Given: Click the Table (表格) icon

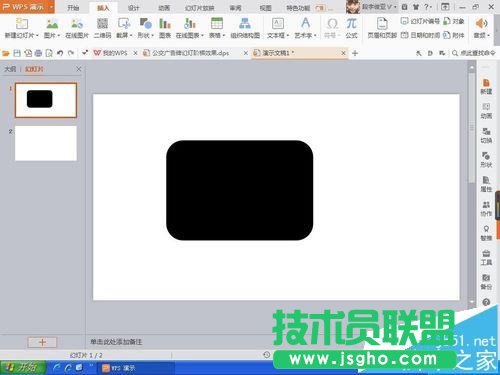Looking at the screenshot, I should point(217,24).
